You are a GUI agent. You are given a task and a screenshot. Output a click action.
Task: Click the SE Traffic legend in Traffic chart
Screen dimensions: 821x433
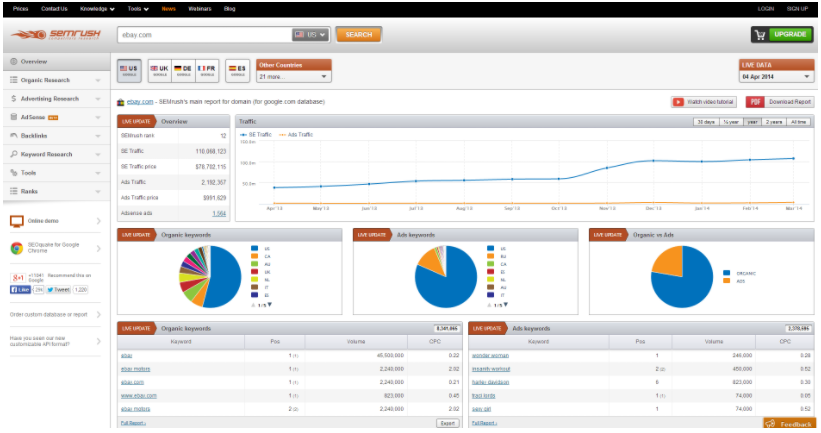[256, 135]
